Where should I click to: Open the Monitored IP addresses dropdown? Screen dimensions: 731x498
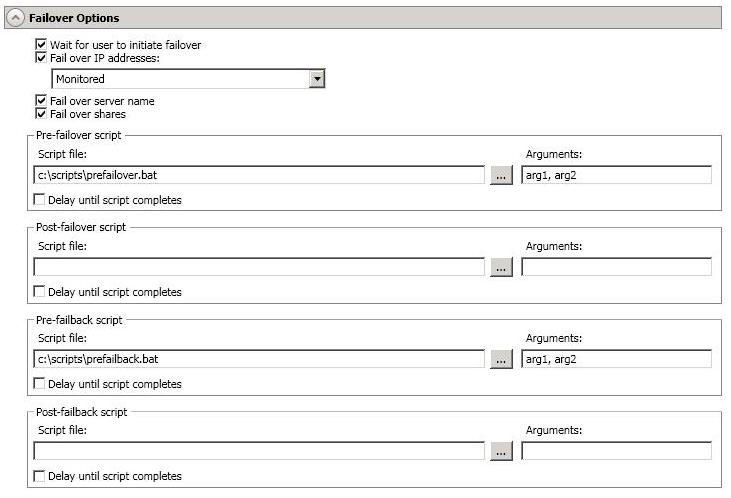317,79
